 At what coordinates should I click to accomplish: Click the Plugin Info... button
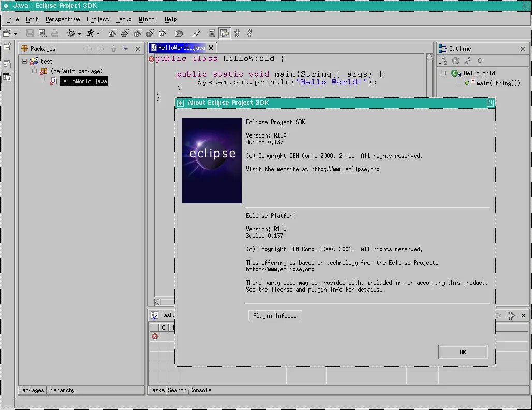[x=275, y=316]
